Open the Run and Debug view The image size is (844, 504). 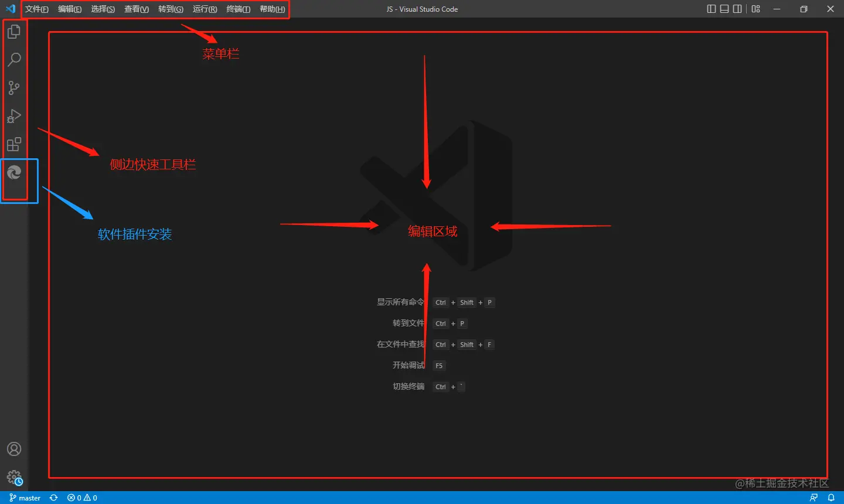coord(14,116)
